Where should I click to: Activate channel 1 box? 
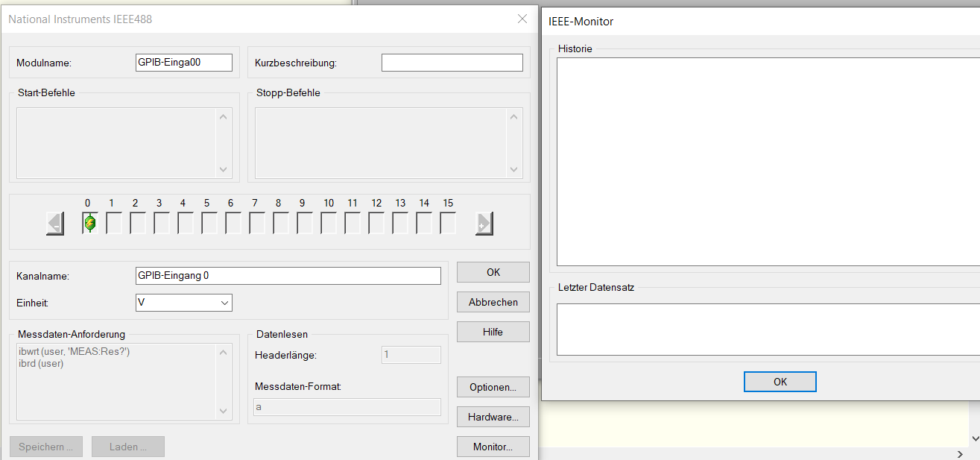pos(113,223)
